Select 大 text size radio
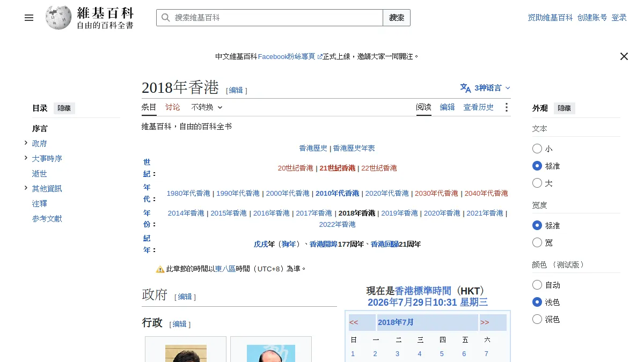Image resolution: width=644 pixels, height=362 pixels. pyautogui.click(x=537, y=183)
